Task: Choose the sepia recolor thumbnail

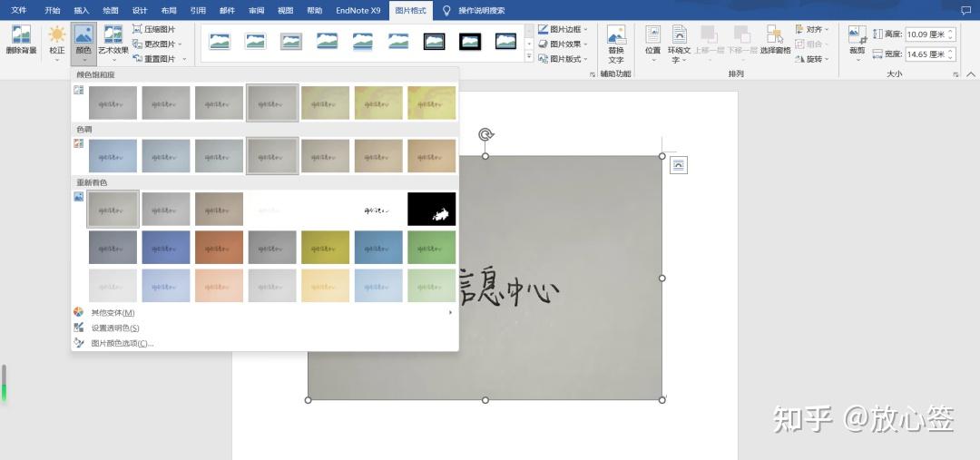Action: 219,209
